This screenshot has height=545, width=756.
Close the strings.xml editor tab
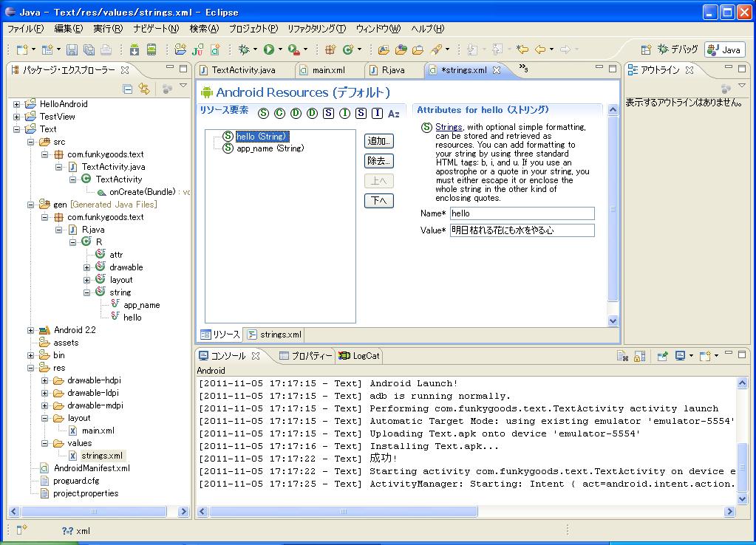pos(497,70)
